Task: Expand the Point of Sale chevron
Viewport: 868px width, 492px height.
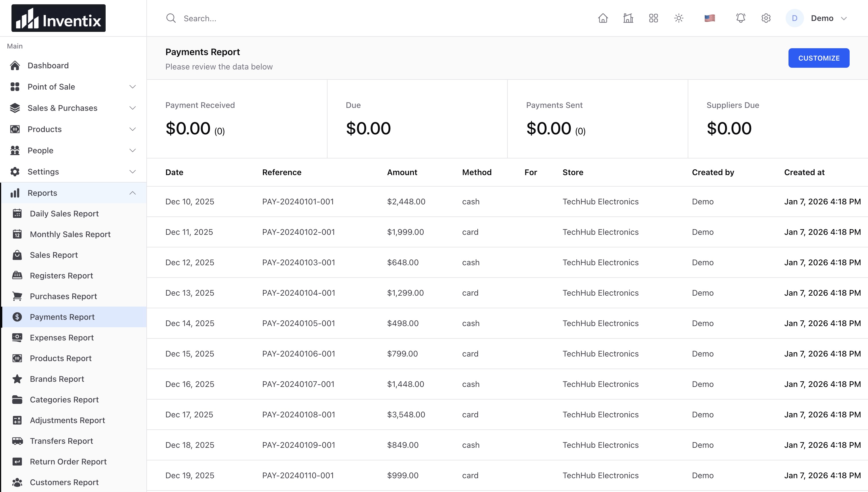Action: tap(132, 87)
